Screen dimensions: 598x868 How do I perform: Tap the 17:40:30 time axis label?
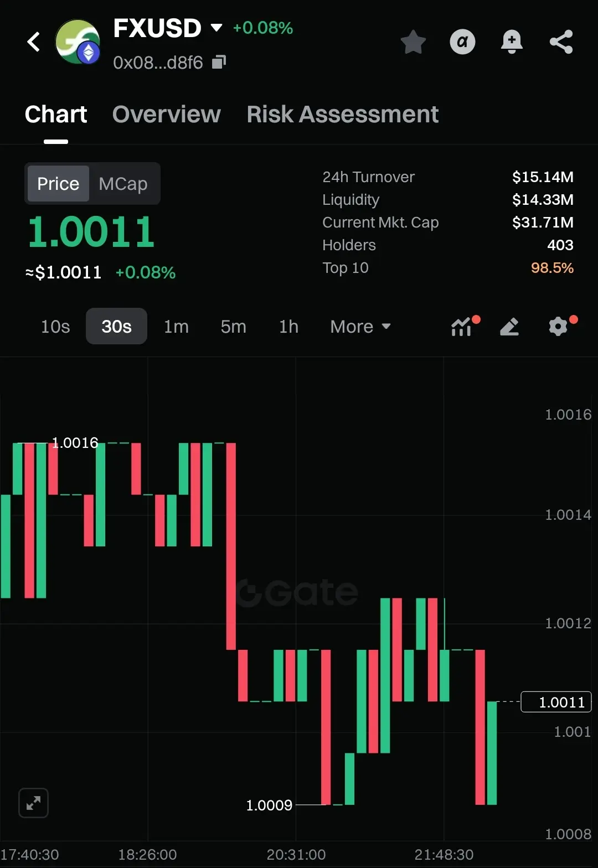click(30, 855)
